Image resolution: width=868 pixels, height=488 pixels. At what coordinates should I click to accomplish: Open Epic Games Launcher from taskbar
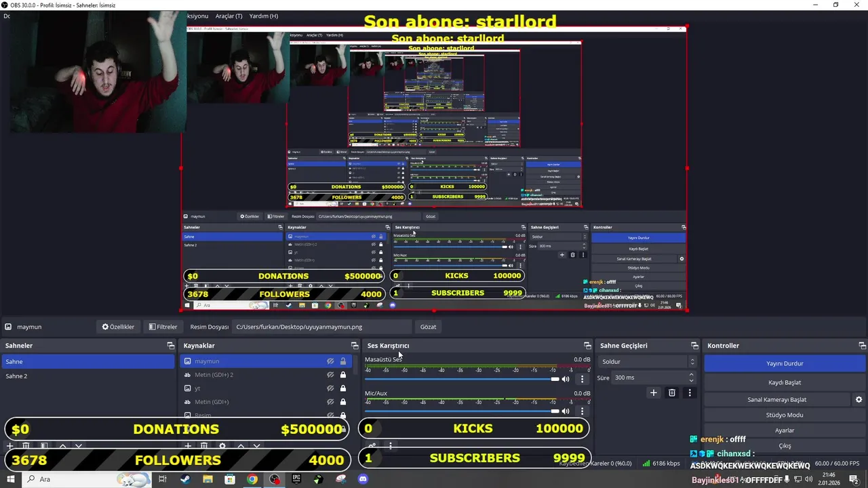296,479
